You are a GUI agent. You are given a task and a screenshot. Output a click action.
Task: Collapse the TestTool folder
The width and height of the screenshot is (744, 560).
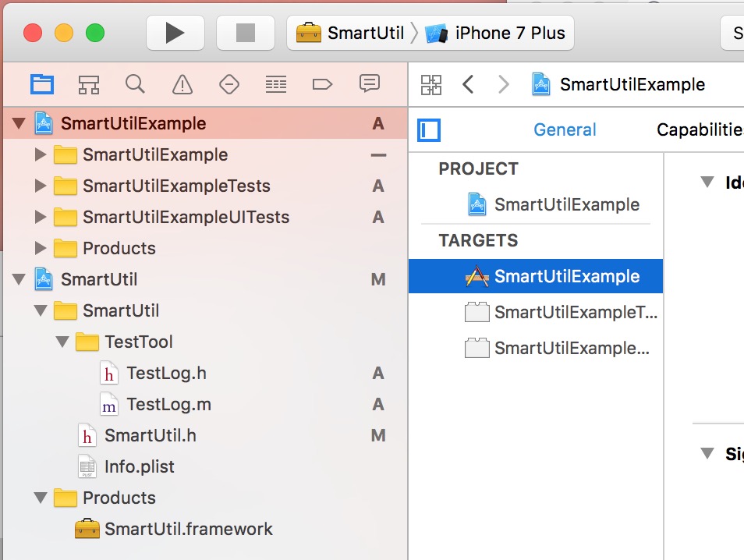pyautogui.click(x=62, y=342)
